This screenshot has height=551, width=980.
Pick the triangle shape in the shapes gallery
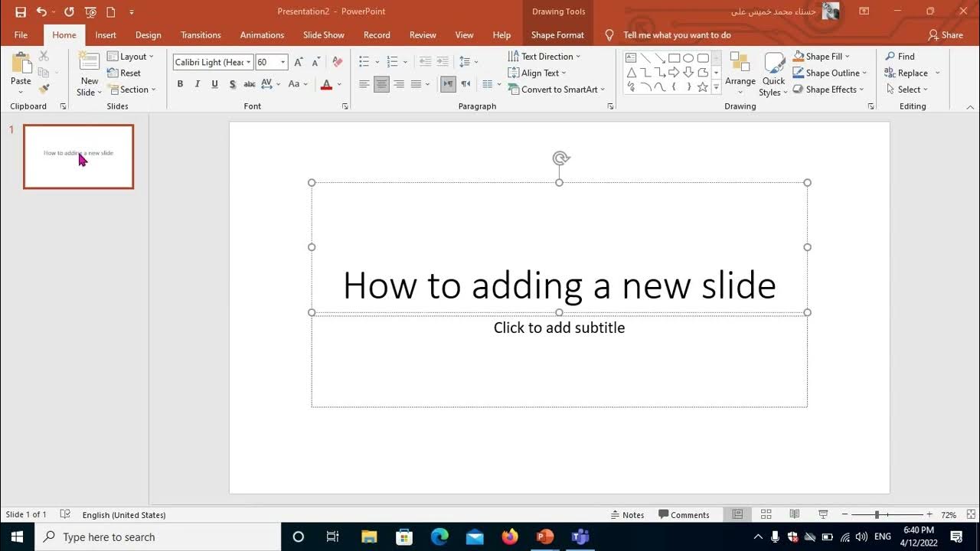click(x=632, y=73)
